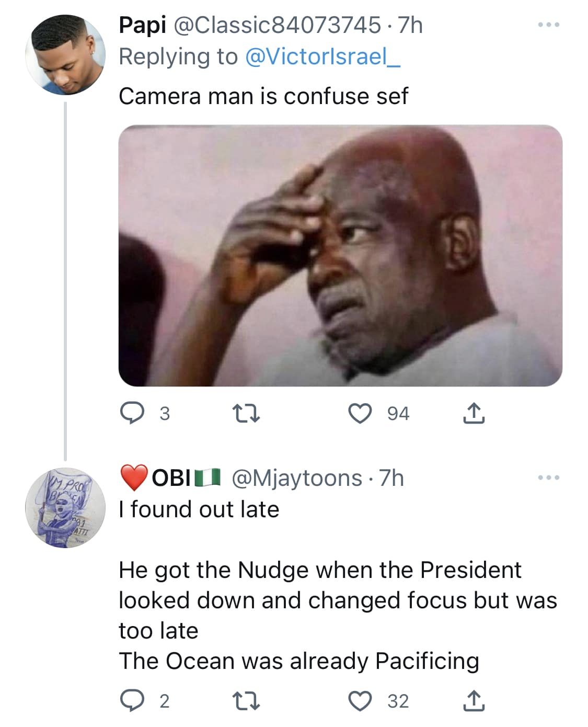Open OBI's profile avatar
The width and height of the screenshot is (588, 727).
(x=65, y=508)
